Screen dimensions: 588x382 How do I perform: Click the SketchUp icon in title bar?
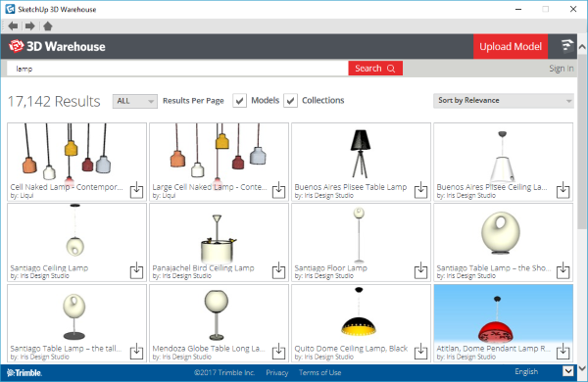[x=10, y=9]
